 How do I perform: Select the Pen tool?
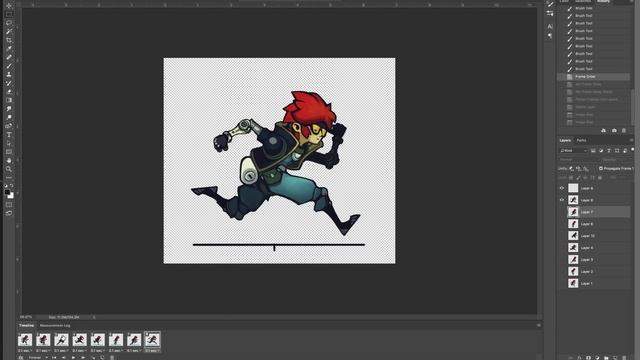pos(9,126)
